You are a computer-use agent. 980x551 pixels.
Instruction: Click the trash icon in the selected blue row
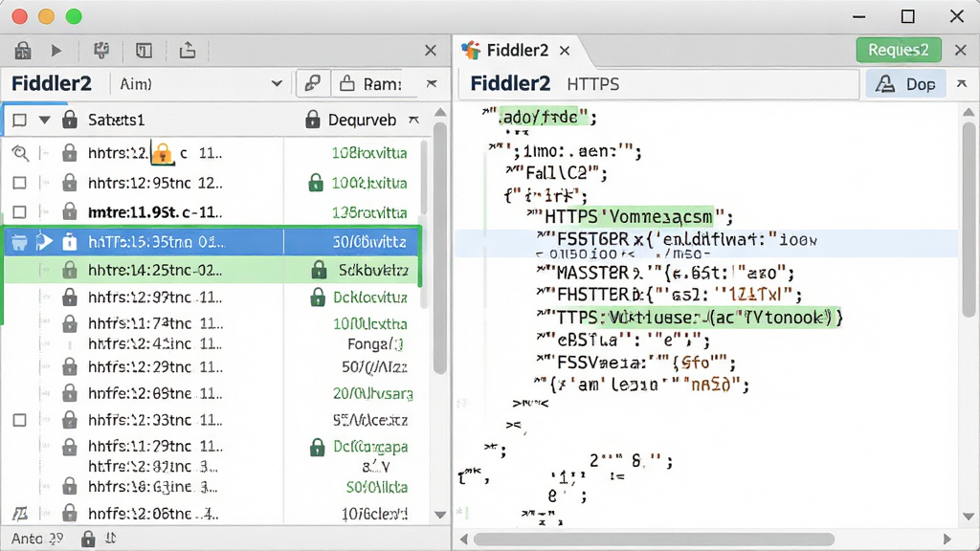click(19, 242)
